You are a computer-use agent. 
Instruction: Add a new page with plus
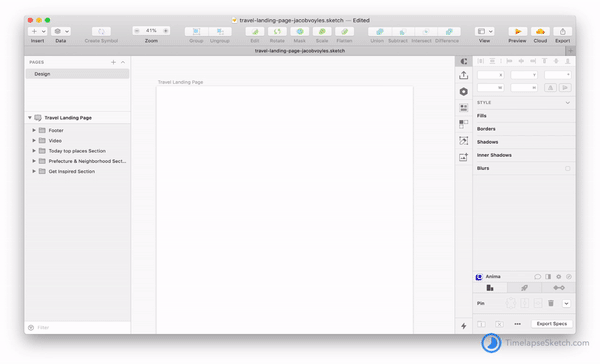(113, 62)
